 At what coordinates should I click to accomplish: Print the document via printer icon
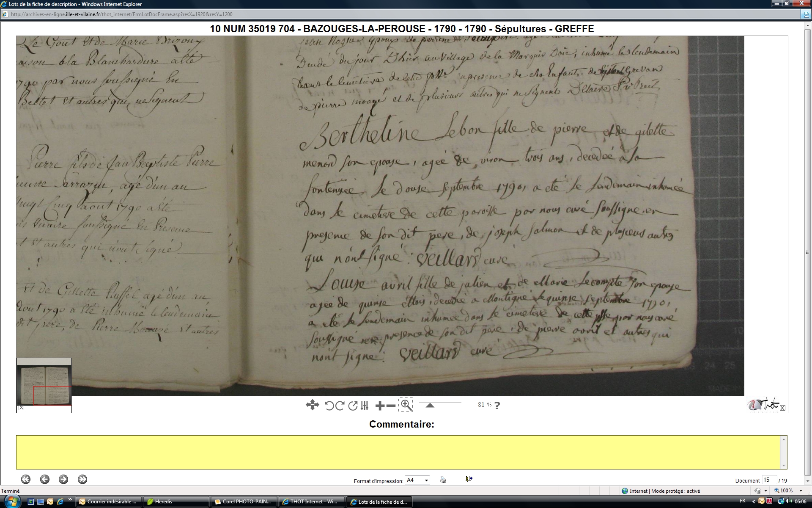click(x=443, y=480)
